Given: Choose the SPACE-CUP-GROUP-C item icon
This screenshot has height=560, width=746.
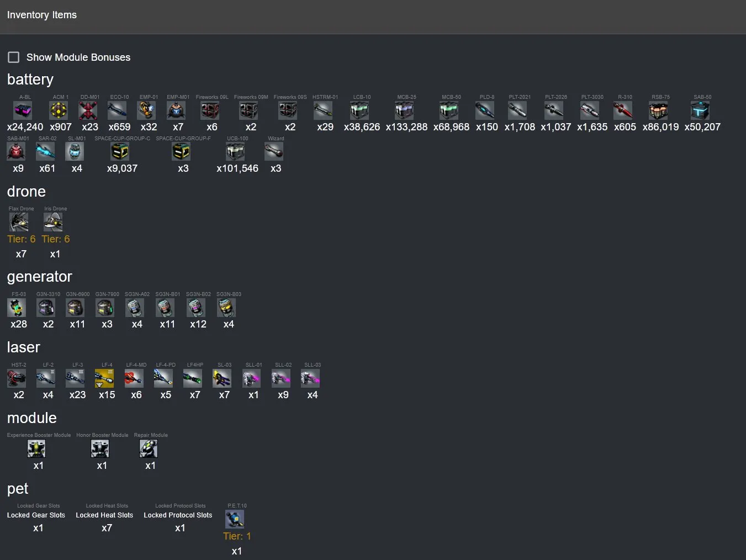Looking at the screenshot, I should point(120,151).
